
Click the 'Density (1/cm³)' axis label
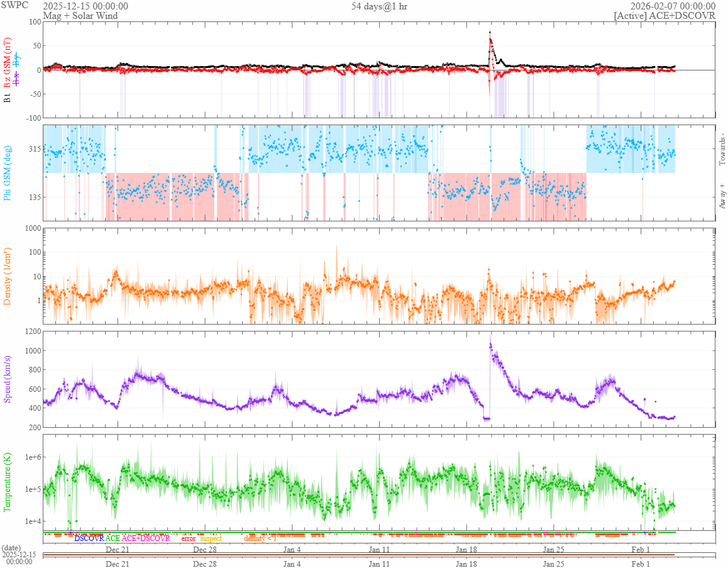(x=7, y=276)
